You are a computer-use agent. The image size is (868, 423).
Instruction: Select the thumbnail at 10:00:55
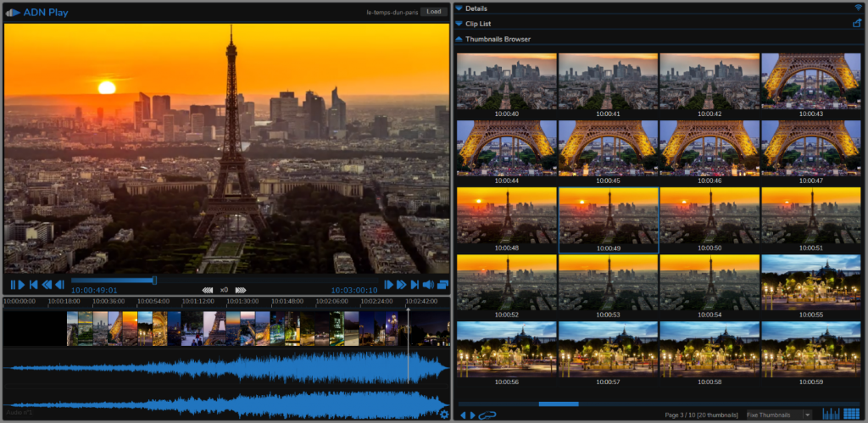click(811, 281)
